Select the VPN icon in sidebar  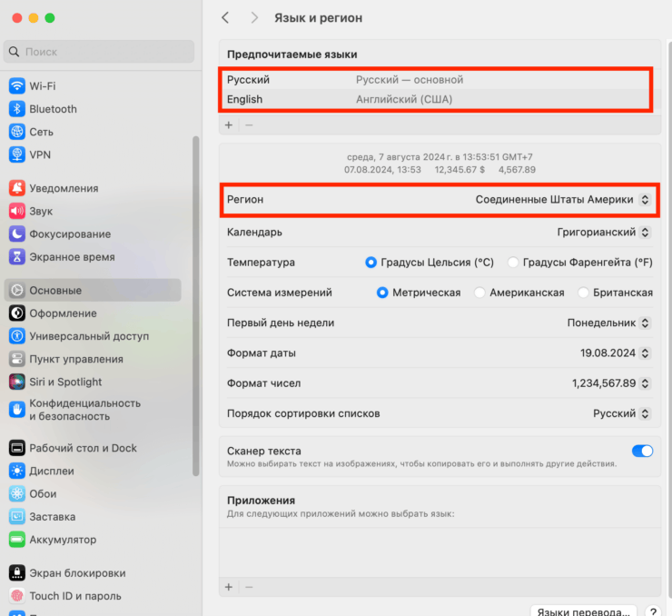16,154
